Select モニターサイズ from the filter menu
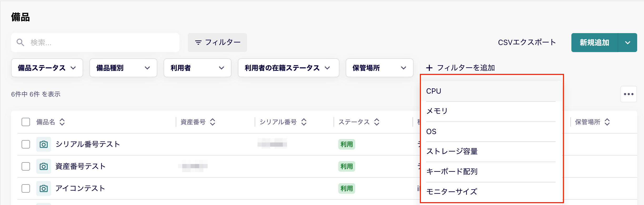Screen dimensions: 644x205 (491, 192)
